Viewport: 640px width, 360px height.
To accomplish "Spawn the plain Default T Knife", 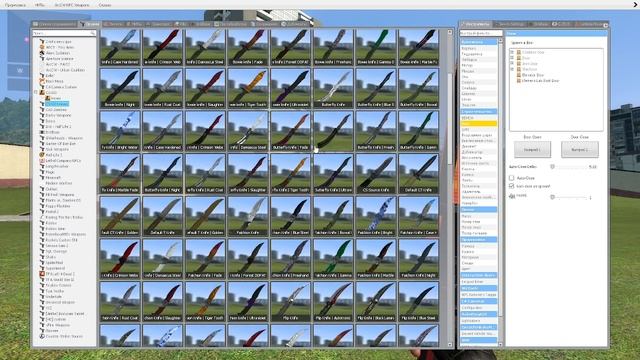I will pos(162,216).
